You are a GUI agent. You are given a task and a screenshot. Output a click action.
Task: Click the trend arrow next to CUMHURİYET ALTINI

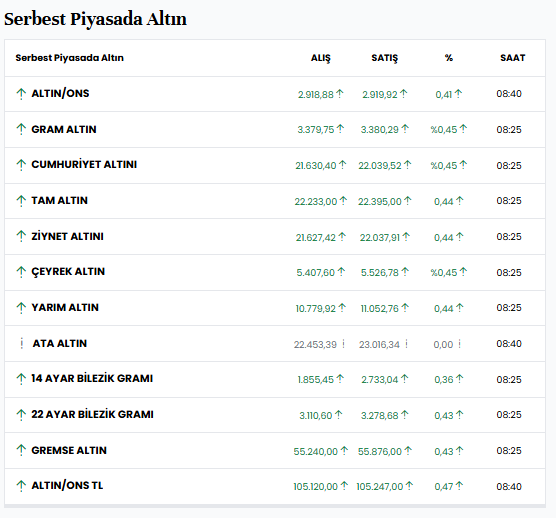(x=21, y=165)
